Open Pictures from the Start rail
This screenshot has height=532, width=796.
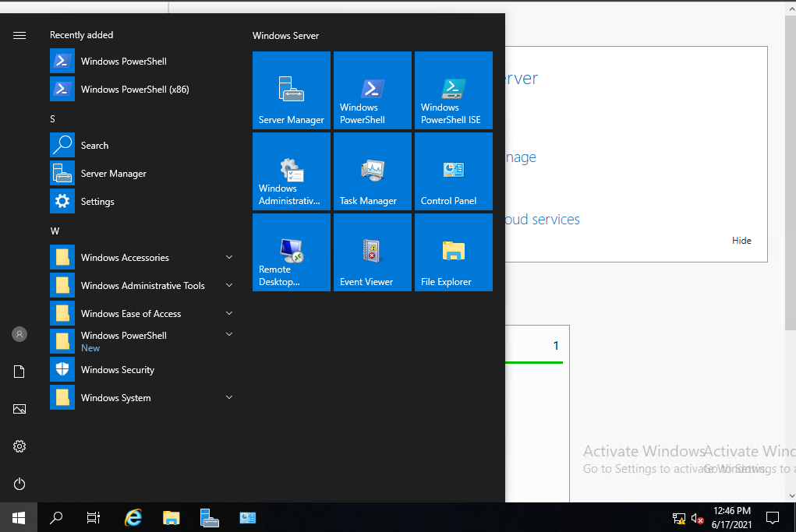[x=19, y=409]
